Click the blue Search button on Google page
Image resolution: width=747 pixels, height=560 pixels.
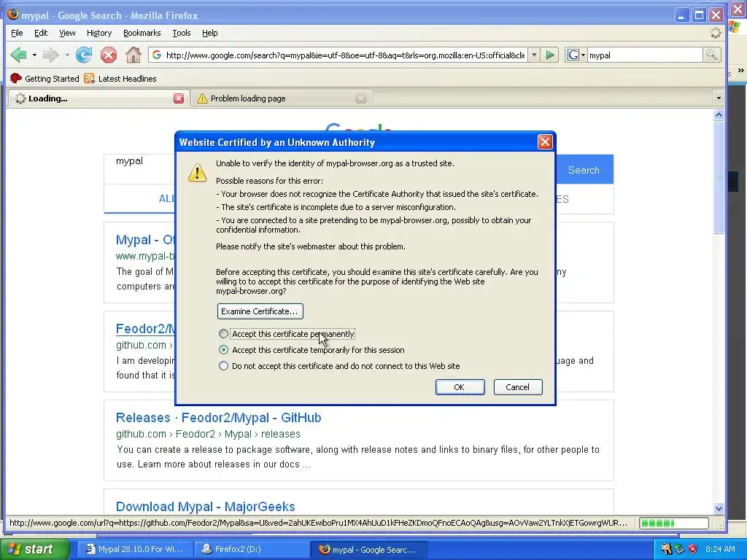click(584, 170)
